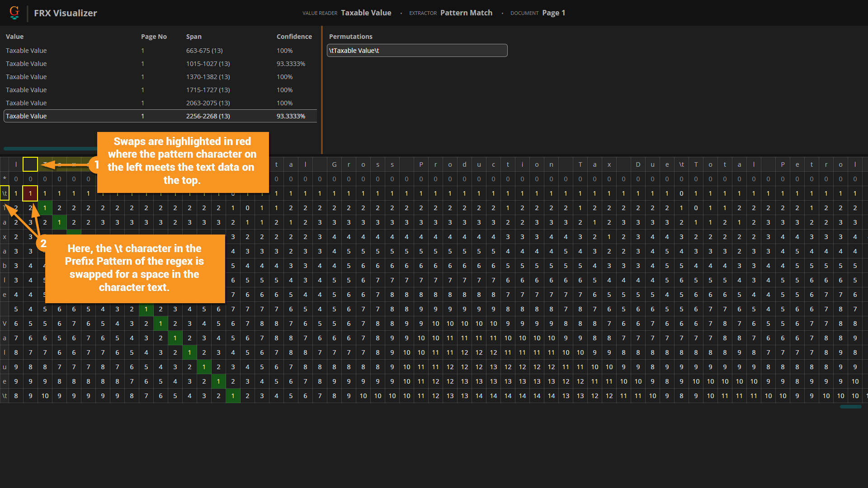Click the FRX Visualizer title
The image size is (868, 488).
(65, 13)
